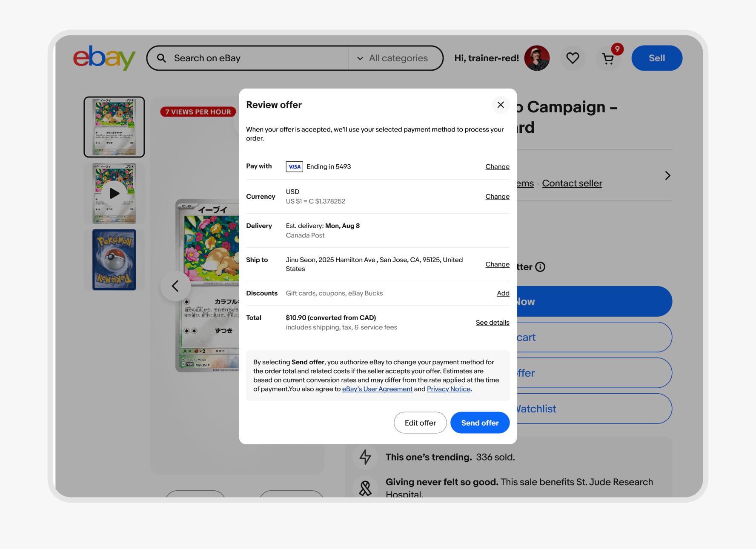Click the trending lightning bolt icon
The width and height of the screenshot is (756, 549).
pyautogui.click(x=365, y=457)
